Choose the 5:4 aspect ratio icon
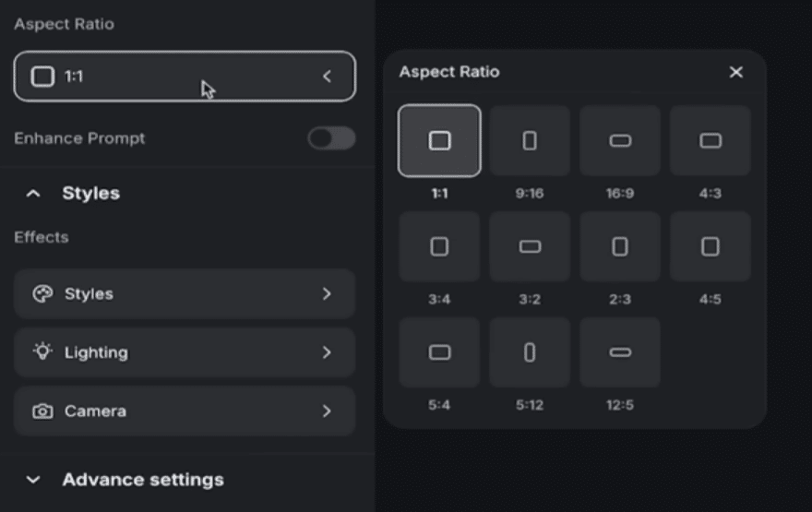The height and width of the screenshot is (512, 812). (439, 352)
